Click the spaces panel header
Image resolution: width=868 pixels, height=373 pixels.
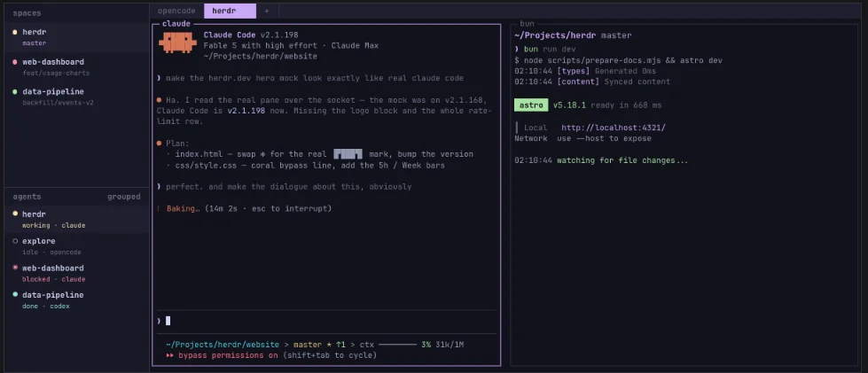pos(27,12)
